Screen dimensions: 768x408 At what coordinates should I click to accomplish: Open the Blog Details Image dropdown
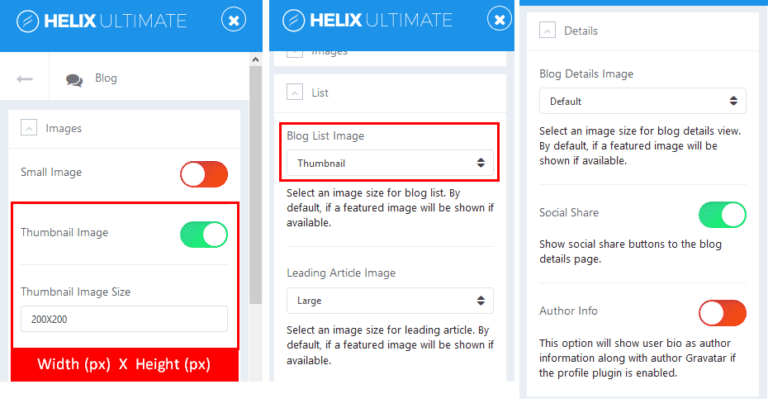coord(643,101)
